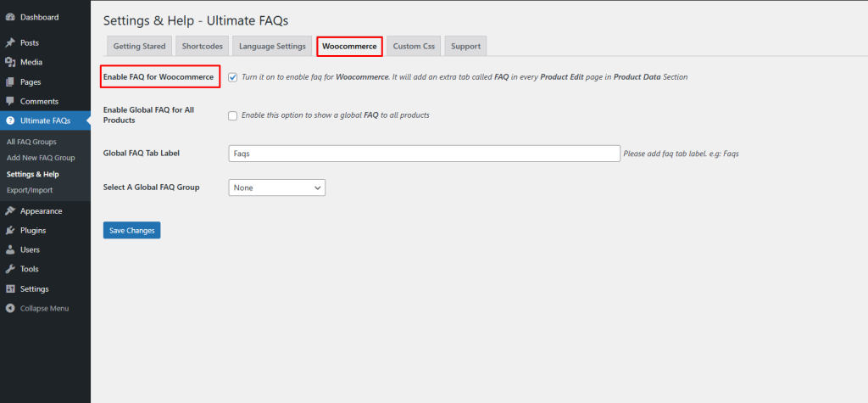The image size is (868, 403).
Task: Focus the Global FAQ Tab Label field
Action: pos(424,154)
